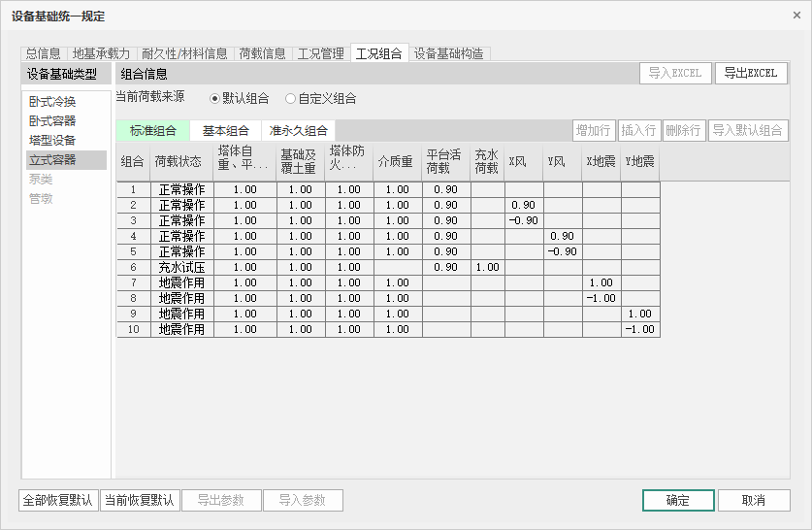Click the 取消 button

click(754, 501)
